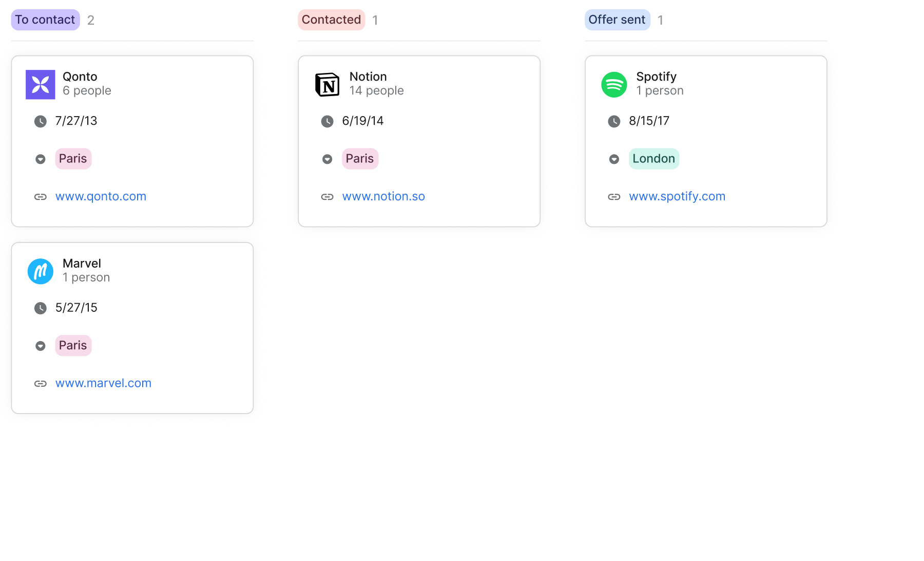Click the date 7/27/13
The height and width of the screenshot is (561, 924).
click(x=76, y=121)
